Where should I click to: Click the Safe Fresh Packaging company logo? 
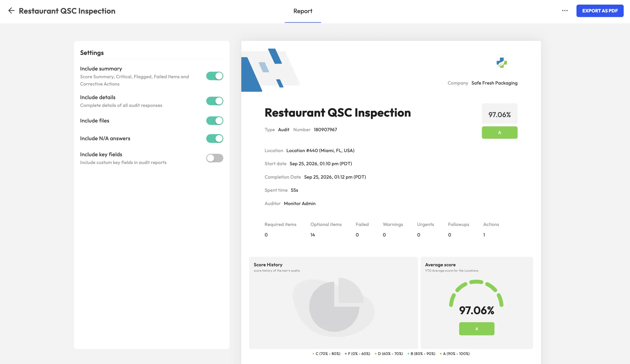click(502, 63)
